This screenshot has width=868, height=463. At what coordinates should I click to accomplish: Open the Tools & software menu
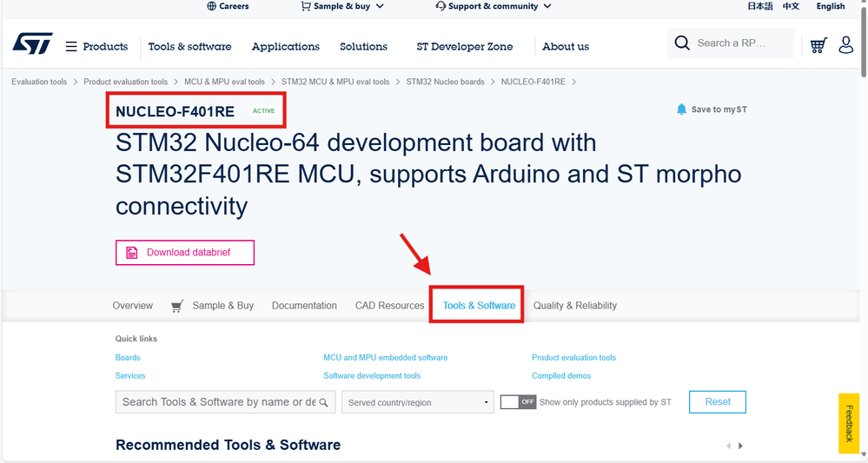190,46
